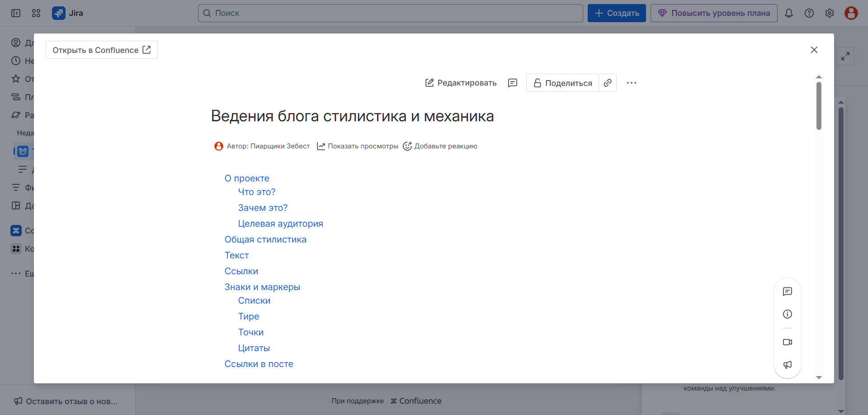This screenshot has height=415, width=868.
Task: Open the three-dot more actions menu
Action: pos(632,83)
